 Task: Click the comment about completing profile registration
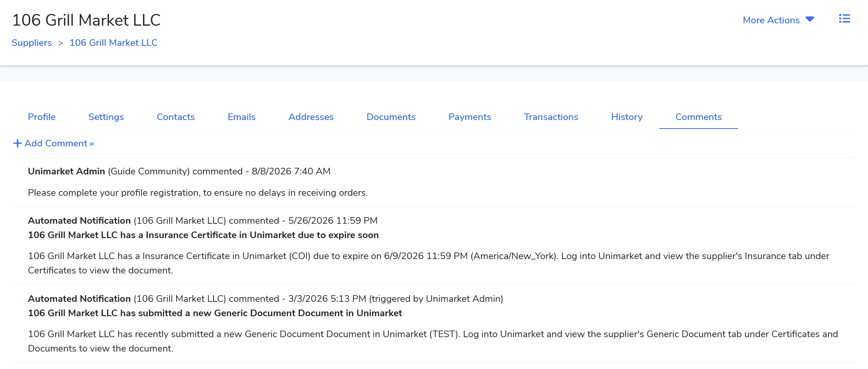click(198, 193)
